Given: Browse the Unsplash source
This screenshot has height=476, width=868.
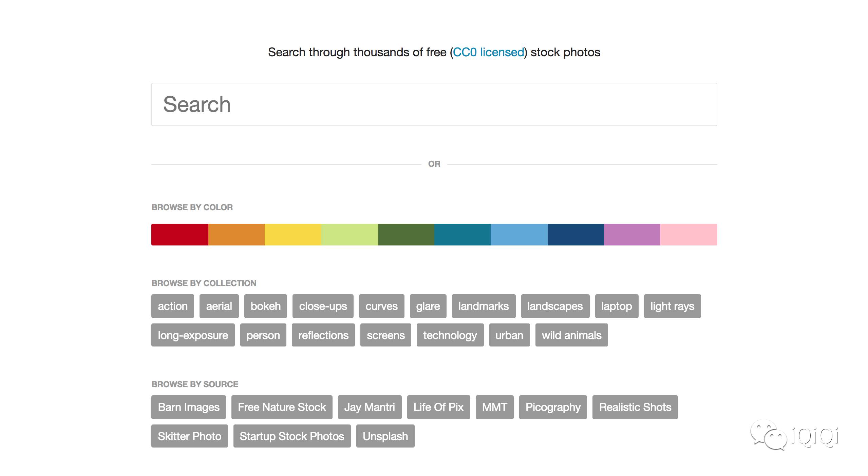Looking at the screenshot, I should coord(385,436).
